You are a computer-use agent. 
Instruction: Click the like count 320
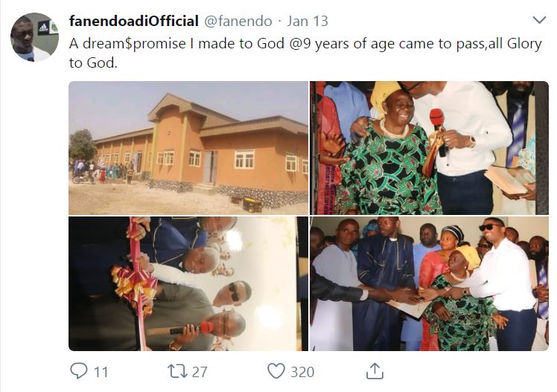pyautogui.click(x=302, y=371)
